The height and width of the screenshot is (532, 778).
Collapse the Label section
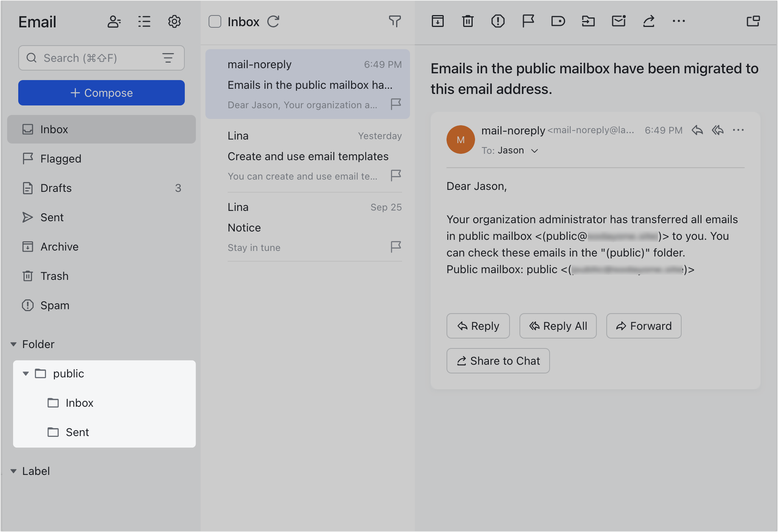(13, 471)
